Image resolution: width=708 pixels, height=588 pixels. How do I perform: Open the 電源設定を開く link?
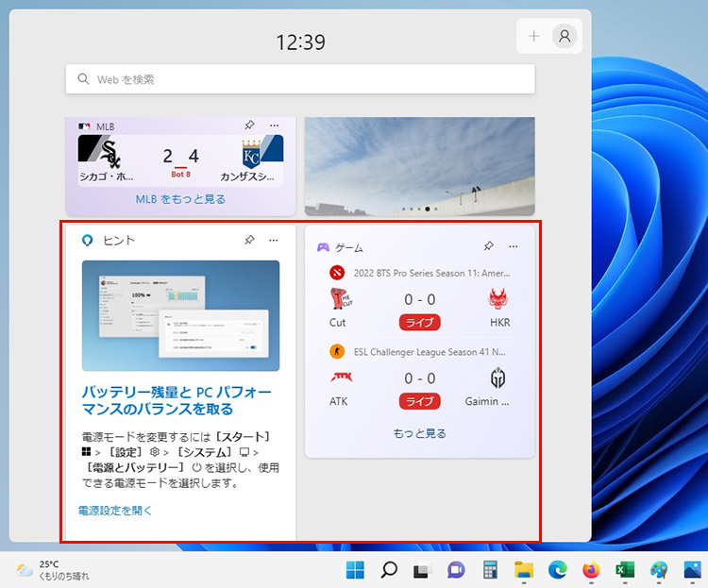(115, 511)
